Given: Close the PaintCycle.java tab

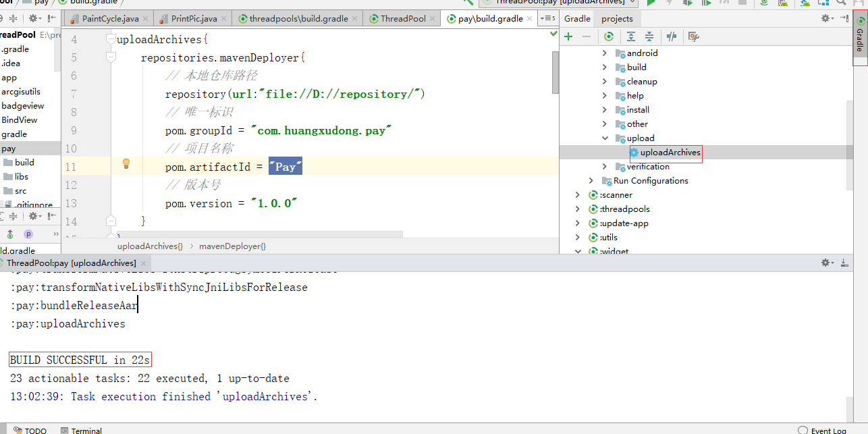Looking at the screenshot, I should tap(146, 19).
